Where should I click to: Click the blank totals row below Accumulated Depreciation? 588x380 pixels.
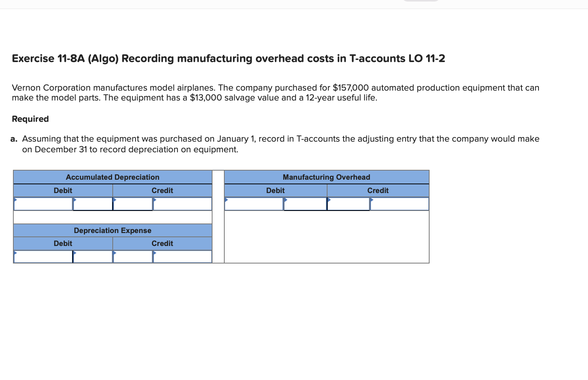[x=112, y=217]
